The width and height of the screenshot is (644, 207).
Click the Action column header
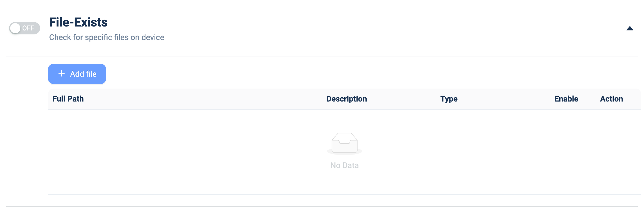click(x=612, y=99)
